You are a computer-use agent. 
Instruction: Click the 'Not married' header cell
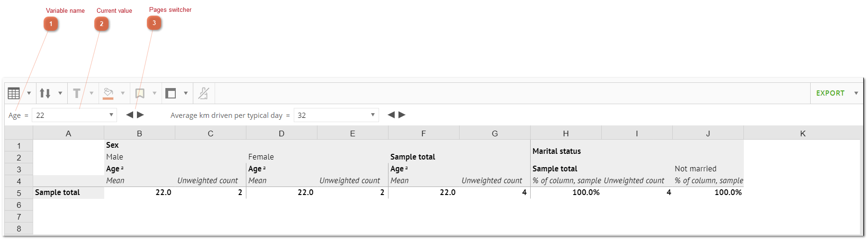tap(696, 169)
